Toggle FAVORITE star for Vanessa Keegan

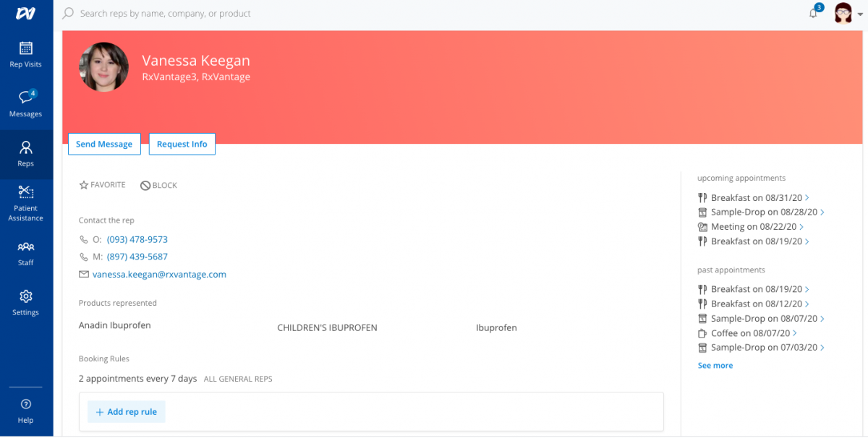[102, 185]
